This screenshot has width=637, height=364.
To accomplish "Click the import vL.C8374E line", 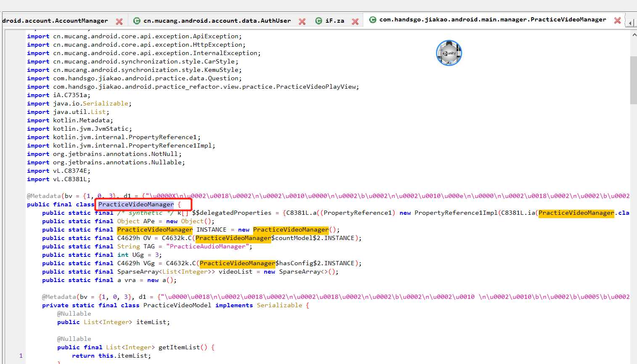I will (x=59, y=171).
